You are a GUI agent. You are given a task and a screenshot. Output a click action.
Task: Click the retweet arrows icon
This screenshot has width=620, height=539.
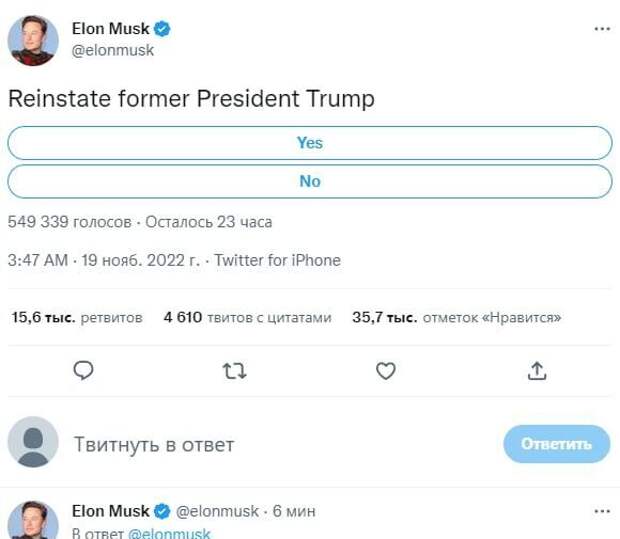pos(234,371)
